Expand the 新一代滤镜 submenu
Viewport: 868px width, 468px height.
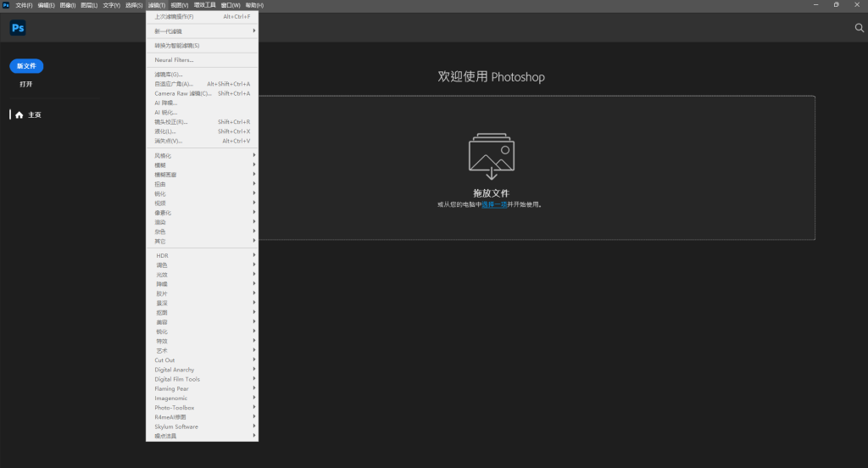point(202,31)
